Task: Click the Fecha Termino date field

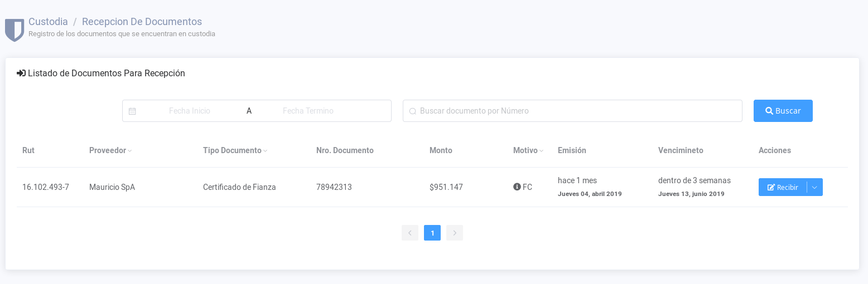Action: [308, 111]
